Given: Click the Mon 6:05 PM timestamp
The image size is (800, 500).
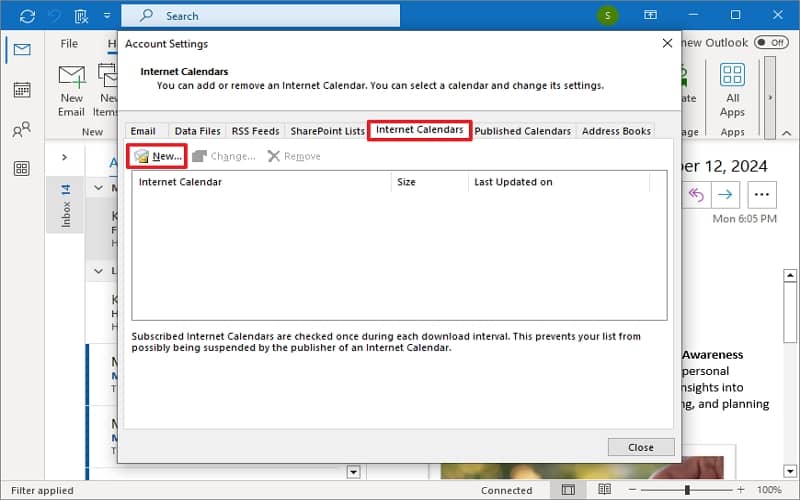Looking at the screenshot, I should coord(744,219).
